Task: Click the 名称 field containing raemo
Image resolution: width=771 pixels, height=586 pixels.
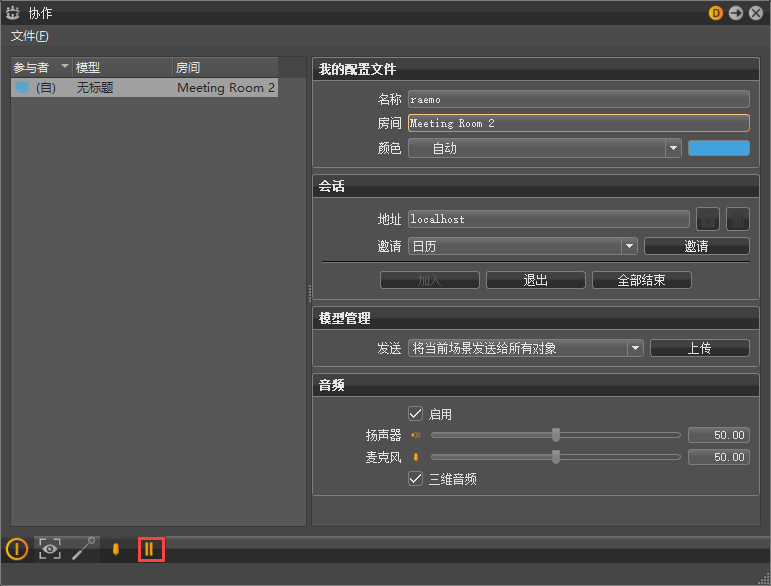Action: [x=579, y=99]
